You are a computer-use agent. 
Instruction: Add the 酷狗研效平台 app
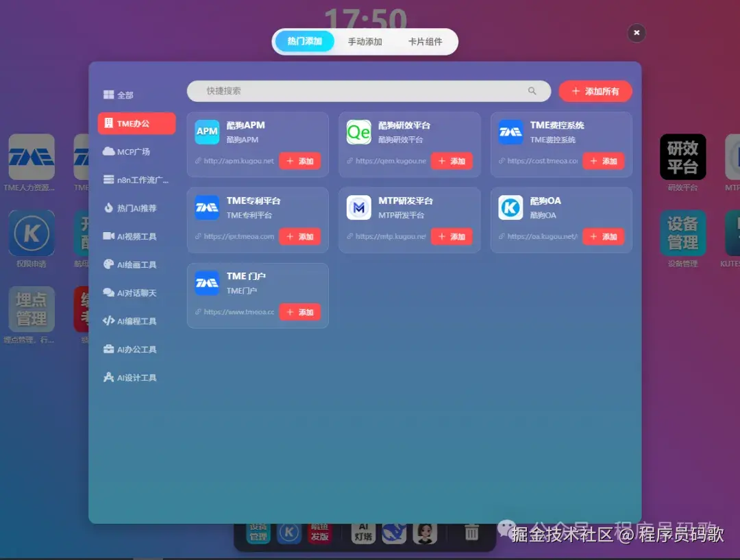point(452,161)
